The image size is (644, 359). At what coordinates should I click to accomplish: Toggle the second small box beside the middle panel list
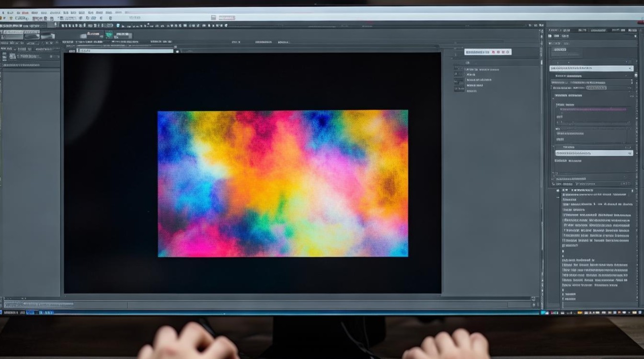click(x=459, y=75)
